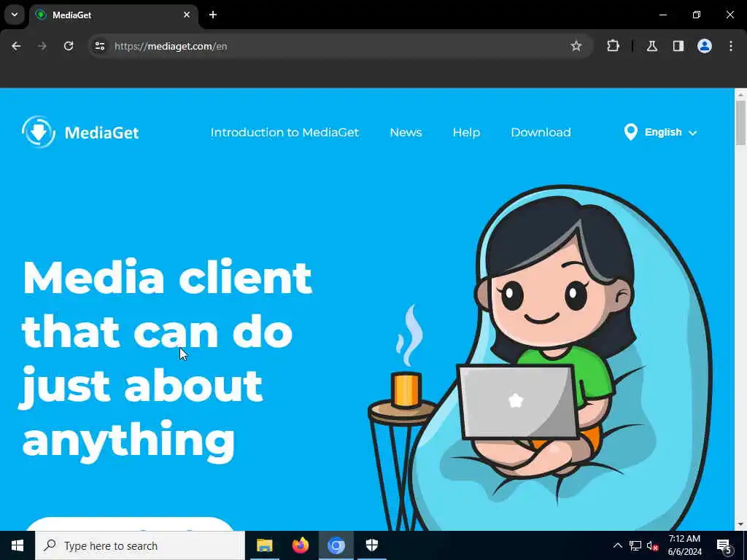Go back to previous page

pyautogui.click(x=16, y=46)
